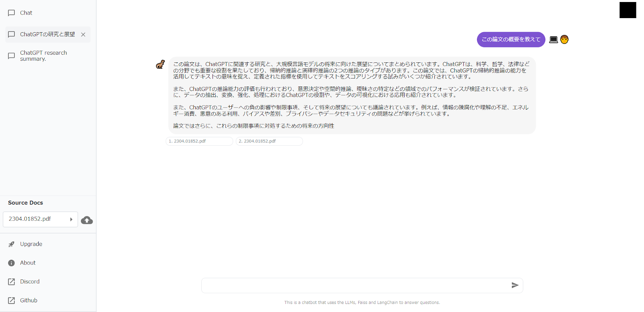Click the expand arrow of 2304.01852.pdf
Viewport: 644px width, 312px height.
(71, 219)
